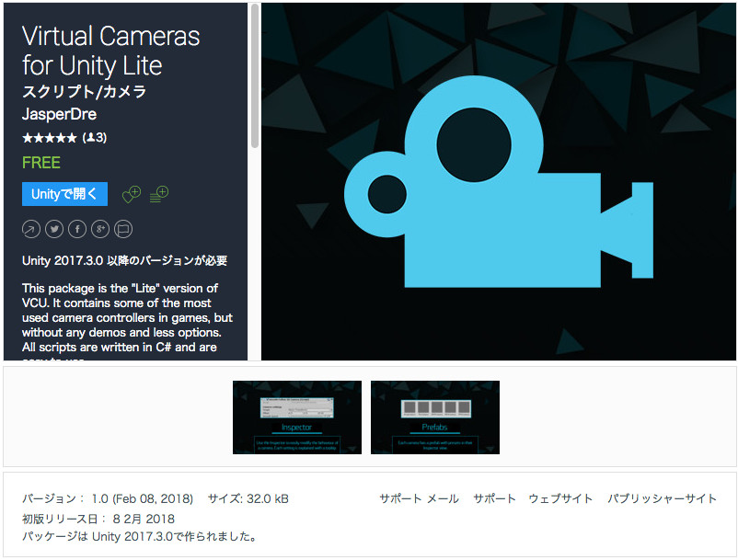This screenshot has height=560, width=738.
Task: Click the reviewer count (3)
Action: (95, 138)
